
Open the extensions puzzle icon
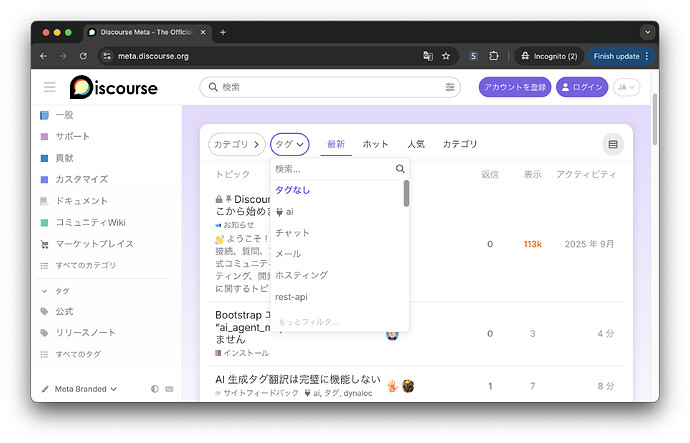coord(494,56)
